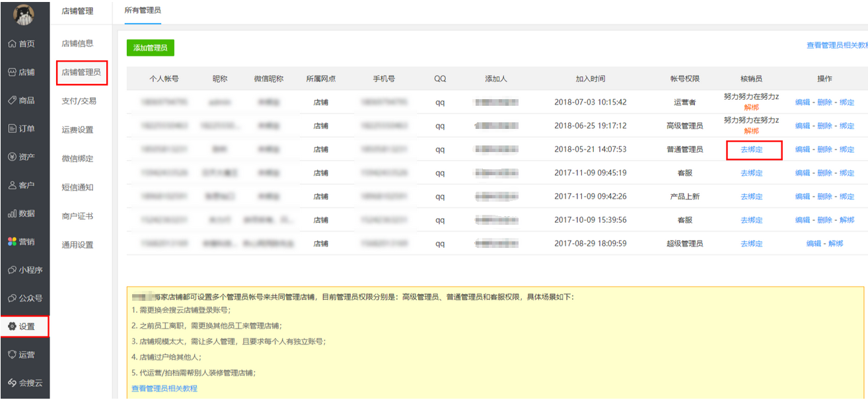Click 解绑 under verifier for 运营者 row
The width and height of the screenshot is (868, 402).
(751, 107)
